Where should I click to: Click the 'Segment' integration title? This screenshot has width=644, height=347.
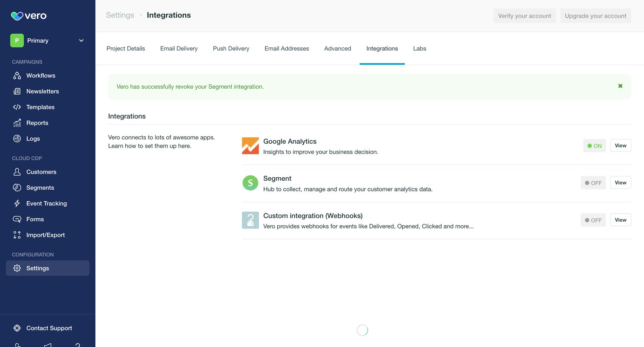tap(277, 178)
